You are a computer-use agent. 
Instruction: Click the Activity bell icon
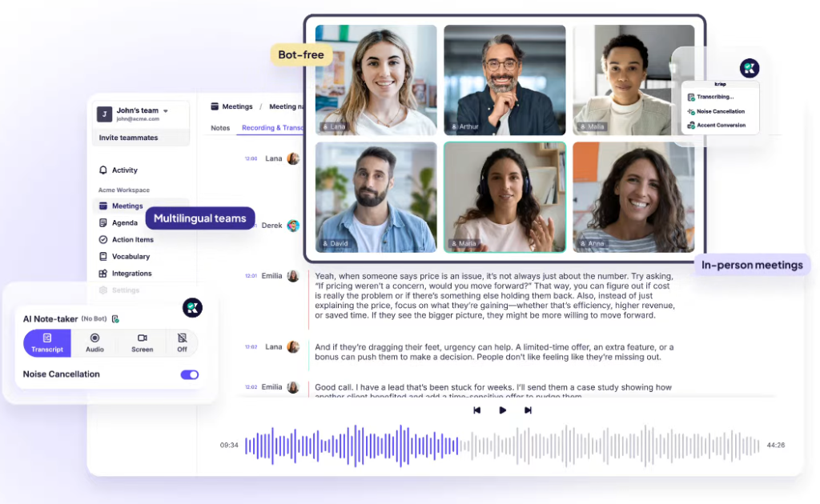click(x=103, y=170)
